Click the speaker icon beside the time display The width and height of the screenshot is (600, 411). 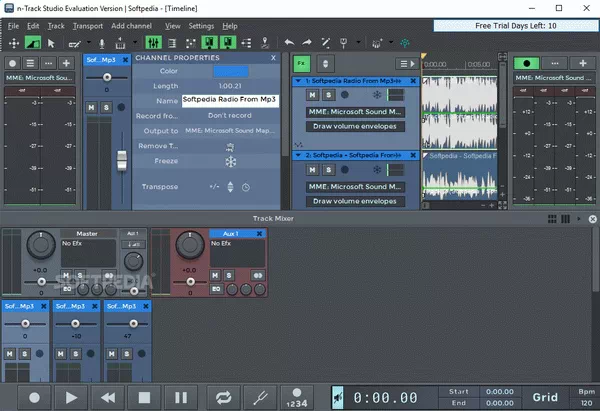tap(337, 397)
